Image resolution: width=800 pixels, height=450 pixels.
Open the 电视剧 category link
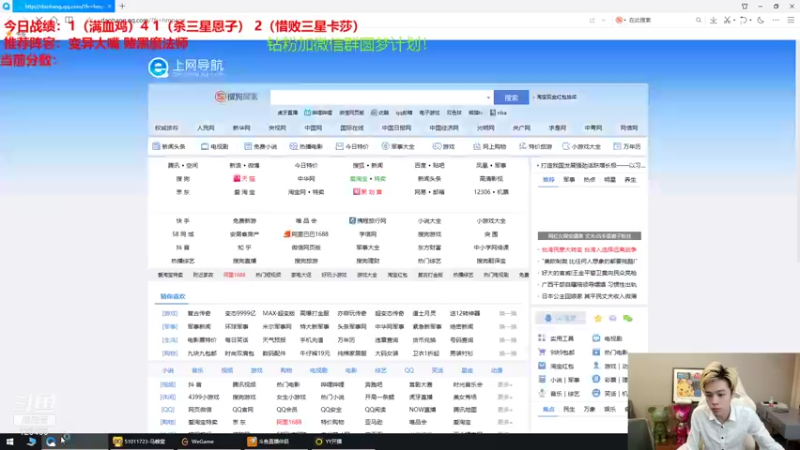[x=215, y=146]
